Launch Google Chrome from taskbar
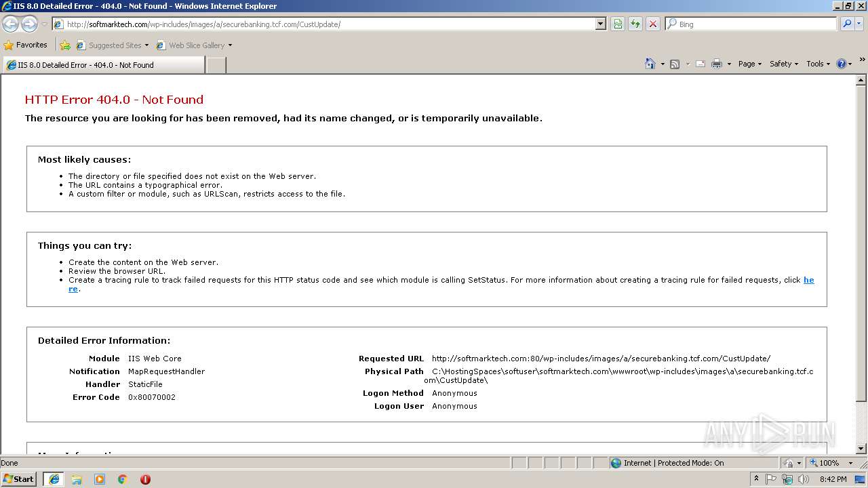Screen dimensions: 868x488 [123, 479]
